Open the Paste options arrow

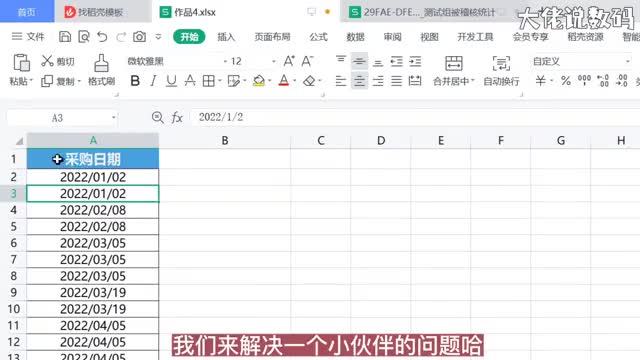tap(31, 81)
